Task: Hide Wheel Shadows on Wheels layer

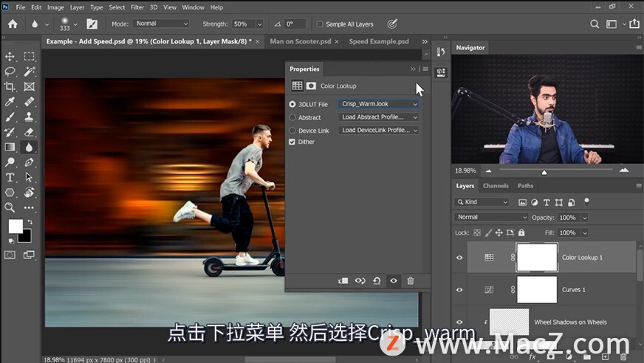Action: tap(459, 322)
